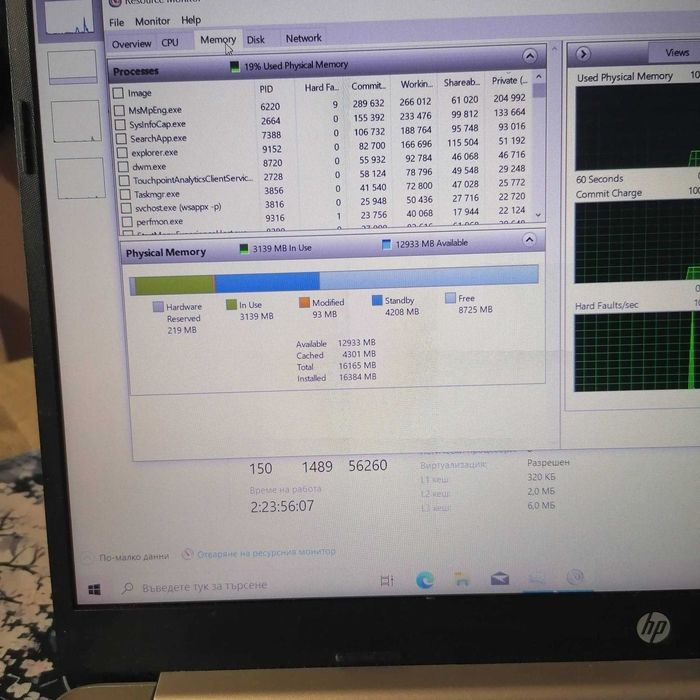Collapse the graphs pane arrow button

[x=583, y=54]
